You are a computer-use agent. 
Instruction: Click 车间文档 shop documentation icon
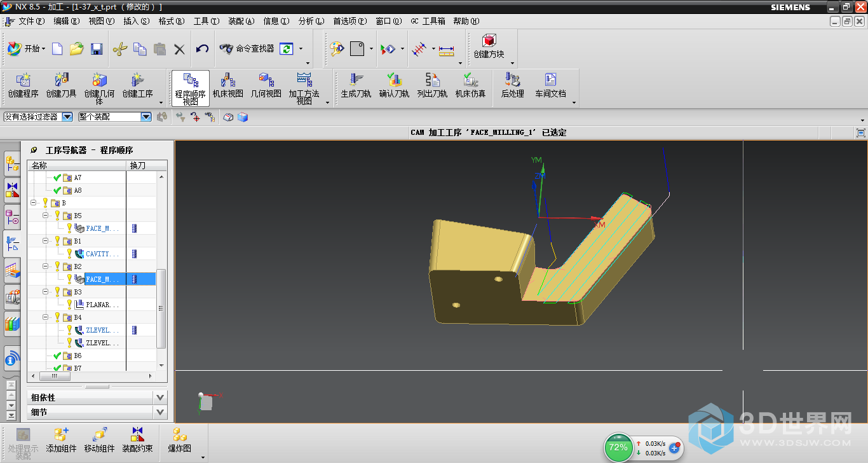(550, 86)
